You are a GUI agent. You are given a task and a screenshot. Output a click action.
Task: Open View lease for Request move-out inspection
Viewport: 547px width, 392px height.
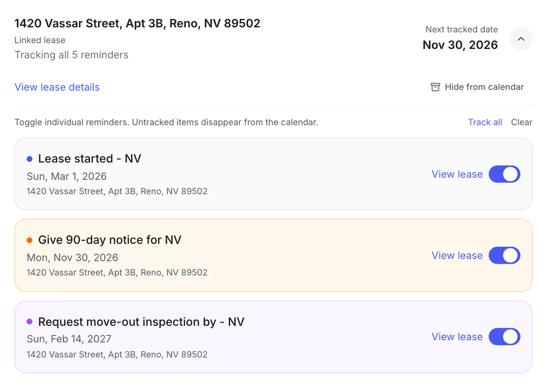click(x=457, y=337)
